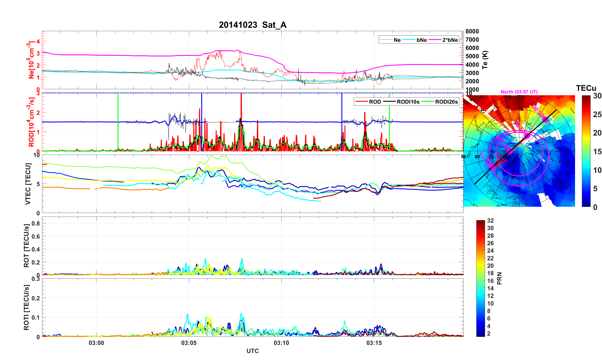Select the 2*bNe legend label
The height and width of the screenshot is (364, 602).
(450, 40)
